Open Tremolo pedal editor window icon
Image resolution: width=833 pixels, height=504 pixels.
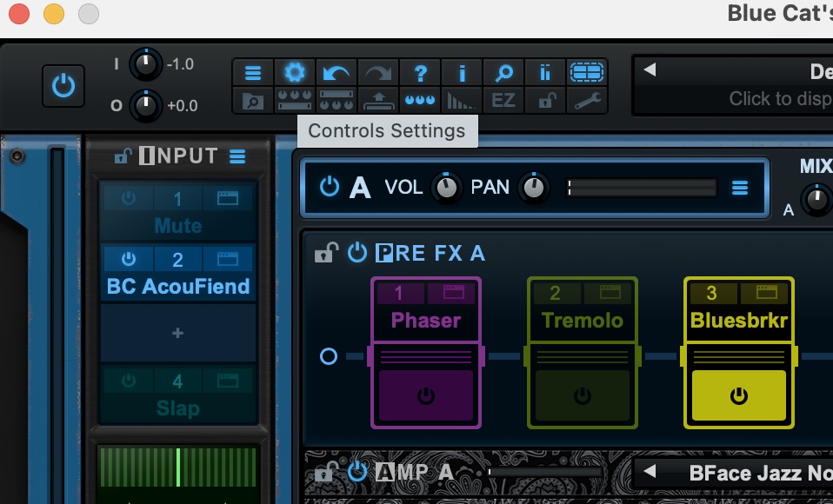(x=610, y=293)
